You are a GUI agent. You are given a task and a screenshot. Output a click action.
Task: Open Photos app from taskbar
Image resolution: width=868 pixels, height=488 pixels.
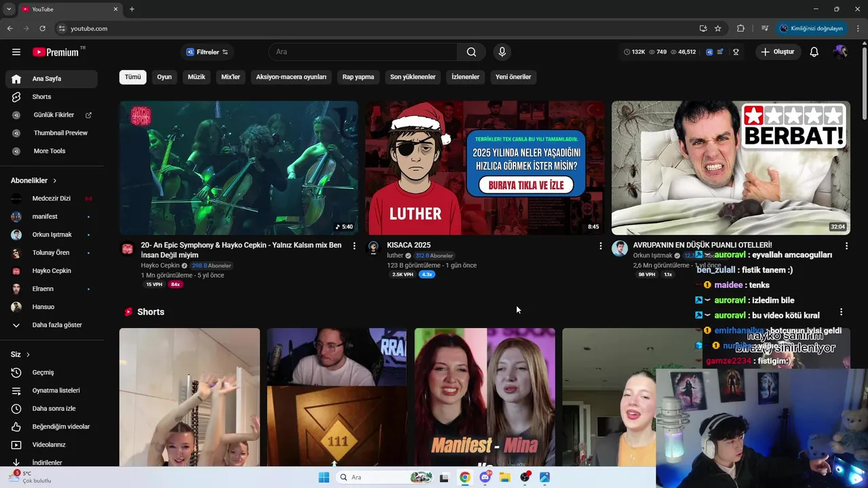click(545, 477)
